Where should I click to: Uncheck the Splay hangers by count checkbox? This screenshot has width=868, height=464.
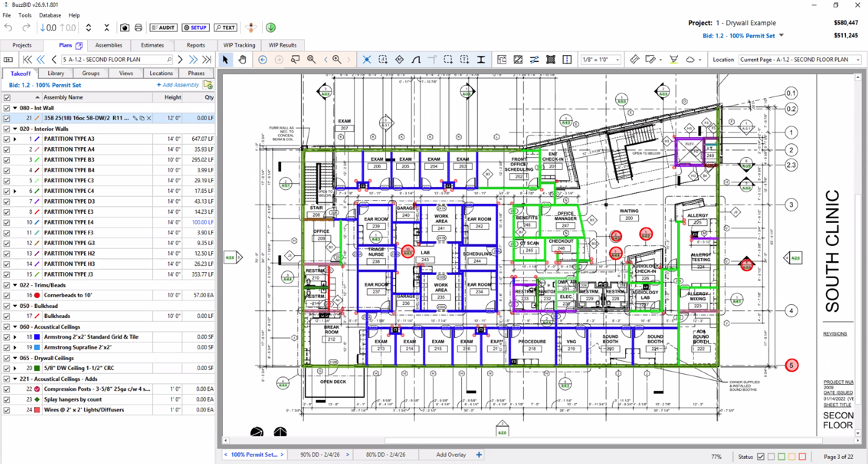(x=7, y=399)
